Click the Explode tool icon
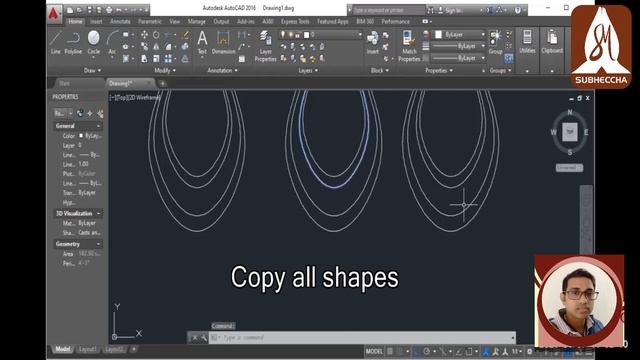This screenshot has width=640, height=360. tap(185, 47)
